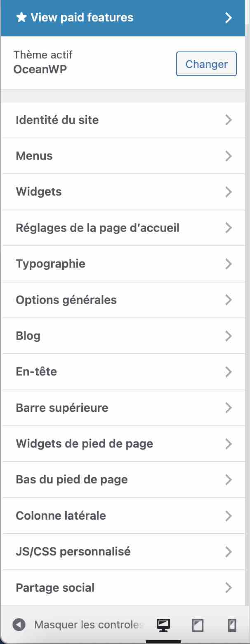
Task: Expand the Barre supérieure section
Action: (123, 408)
